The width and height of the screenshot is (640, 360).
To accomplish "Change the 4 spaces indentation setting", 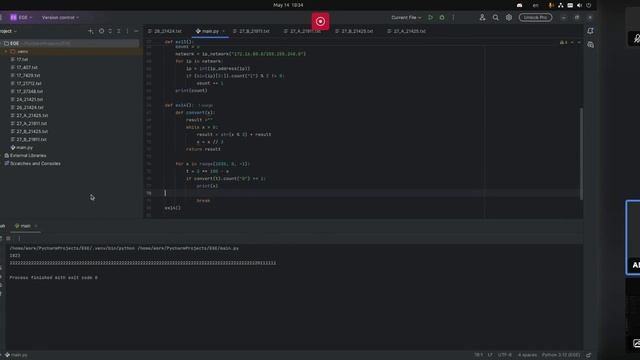I will (527, 355).
